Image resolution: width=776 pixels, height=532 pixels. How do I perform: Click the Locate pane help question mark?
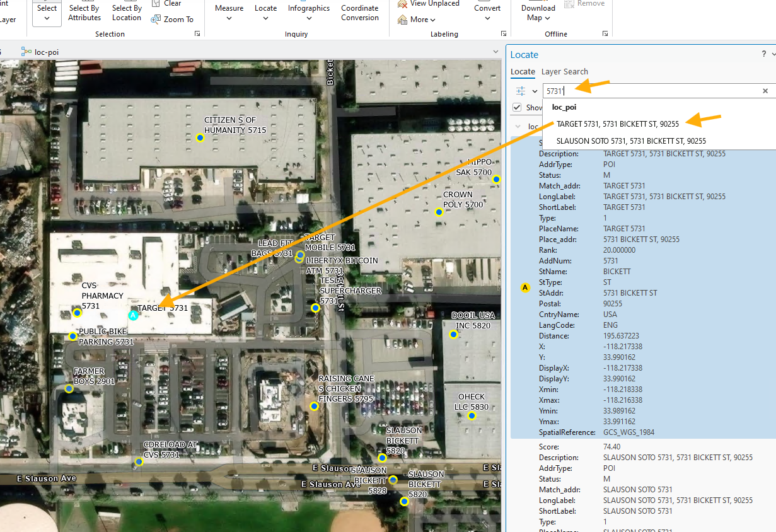(764, 54)
